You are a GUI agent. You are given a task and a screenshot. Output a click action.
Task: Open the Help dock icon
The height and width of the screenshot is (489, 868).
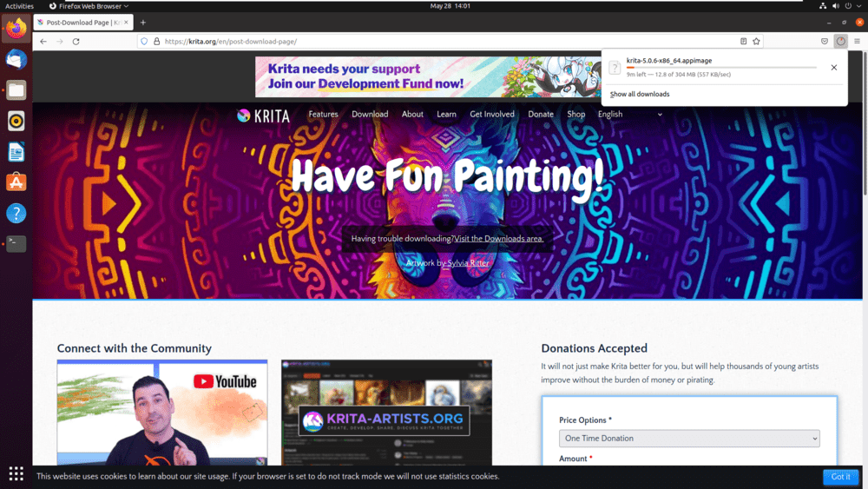click(x=16, y=213)
